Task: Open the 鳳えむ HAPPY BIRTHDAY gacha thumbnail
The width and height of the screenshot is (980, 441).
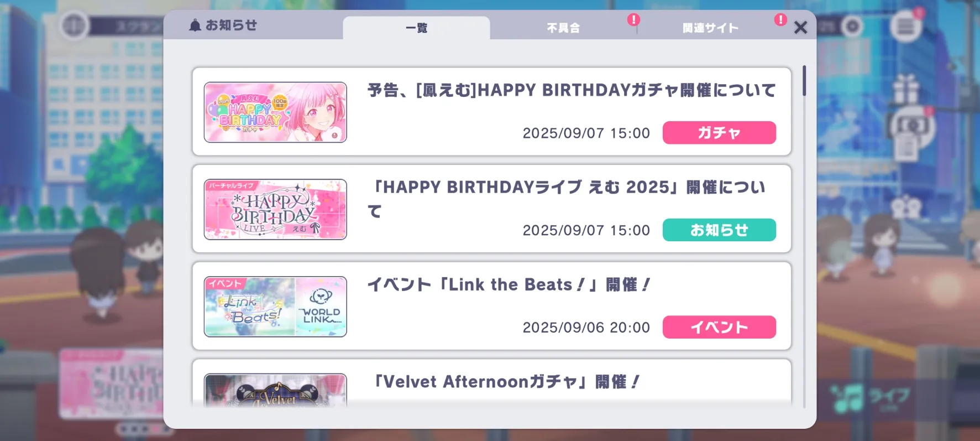Action: click(275, 112)
